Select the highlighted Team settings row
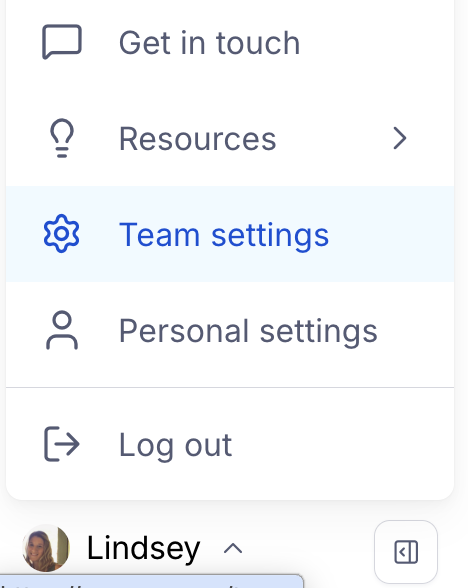468x588 pixels. [x=230, y=234]
